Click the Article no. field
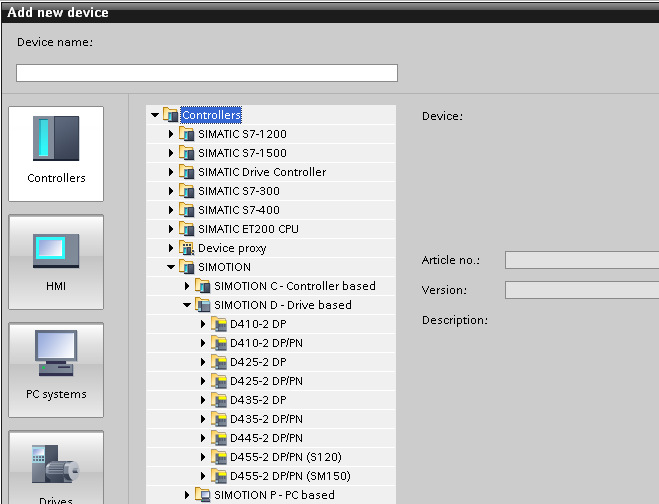Screen dimensions: 659x504 point(581,260)
